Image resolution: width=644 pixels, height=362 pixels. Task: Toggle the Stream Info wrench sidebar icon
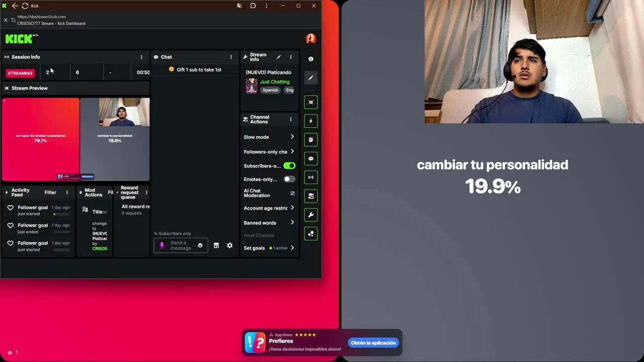311,215
